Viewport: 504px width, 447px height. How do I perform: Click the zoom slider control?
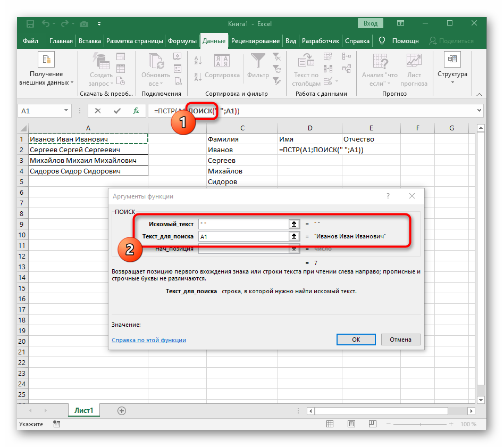pos(420,424)
